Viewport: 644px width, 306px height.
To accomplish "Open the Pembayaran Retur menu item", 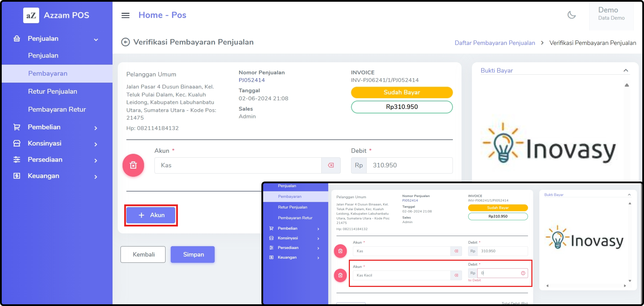I will (57, 109).
